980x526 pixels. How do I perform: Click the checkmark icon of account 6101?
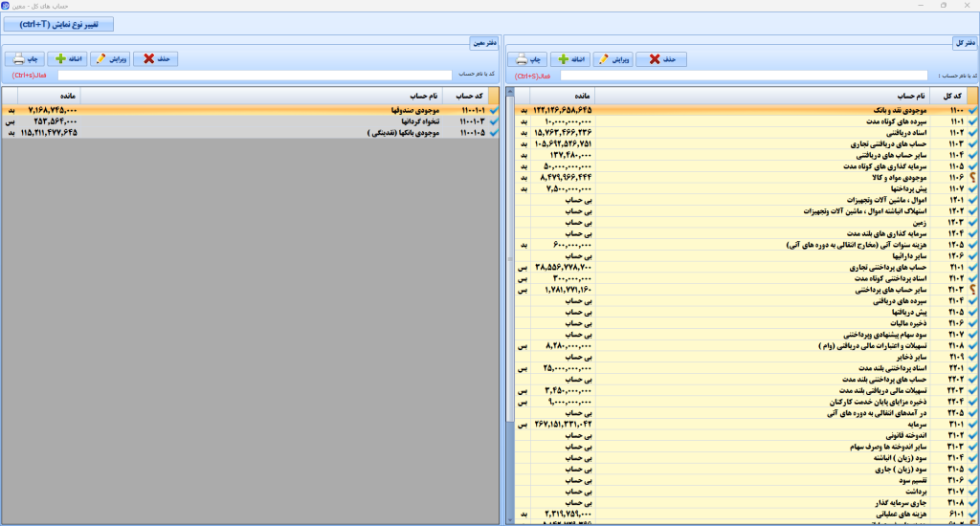(x=972, y=515)
